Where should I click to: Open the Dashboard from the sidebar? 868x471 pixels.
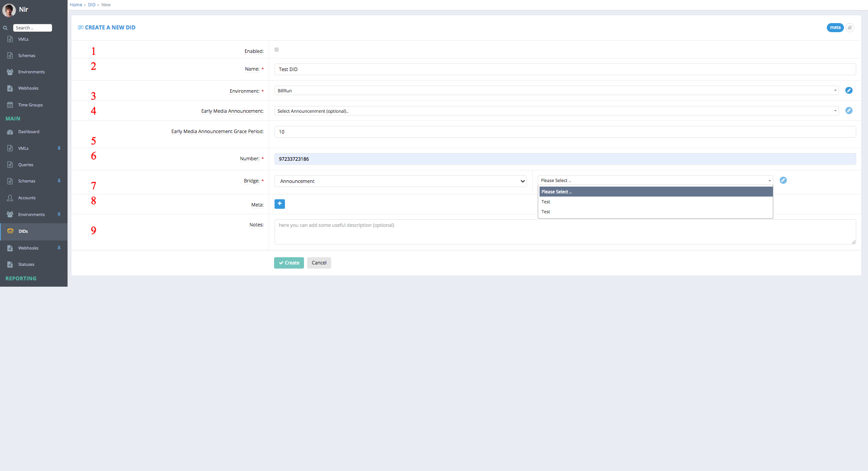[x=29, y=132]
